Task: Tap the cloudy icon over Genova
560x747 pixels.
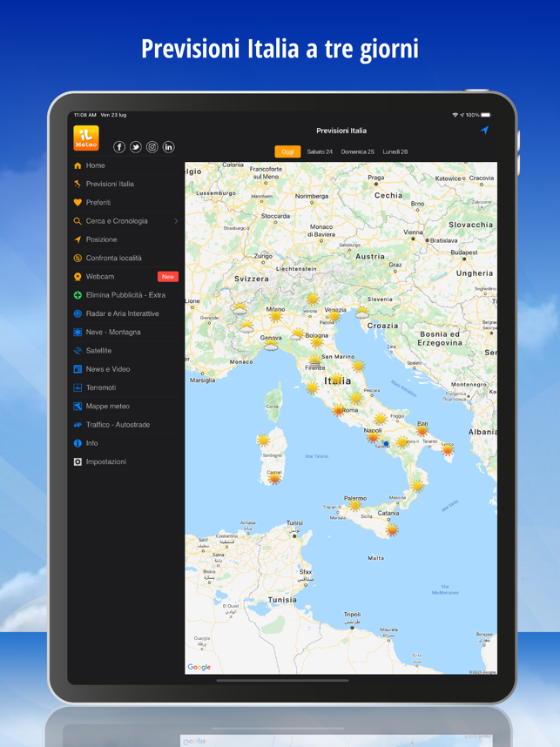Action: (271, 346)
